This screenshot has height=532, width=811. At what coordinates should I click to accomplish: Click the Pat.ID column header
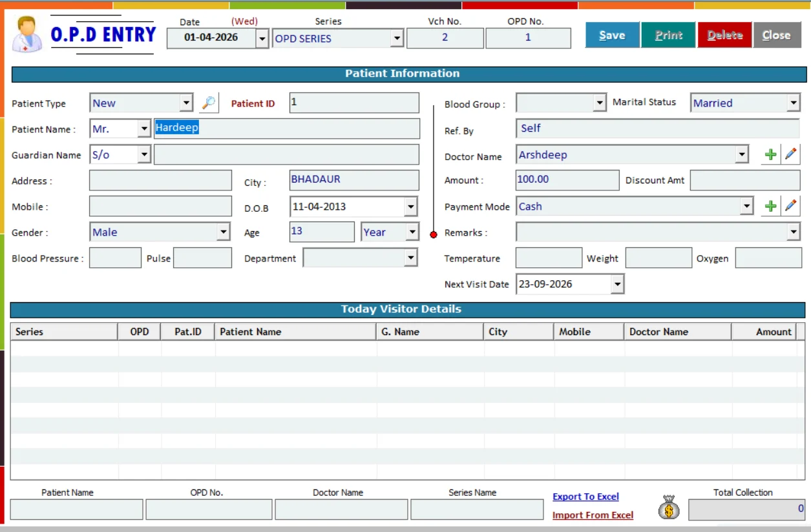[188, 332]
